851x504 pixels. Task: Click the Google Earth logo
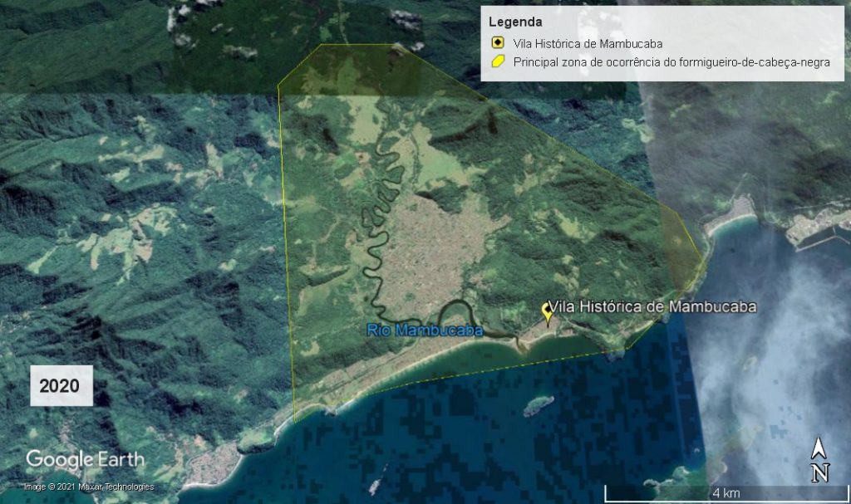point(85,459)
